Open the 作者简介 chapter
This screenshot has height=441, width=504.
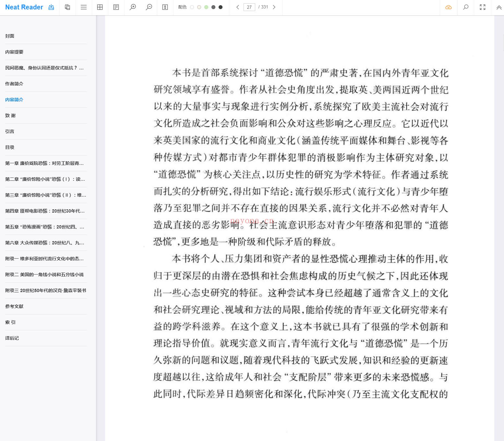click(14, 84)
